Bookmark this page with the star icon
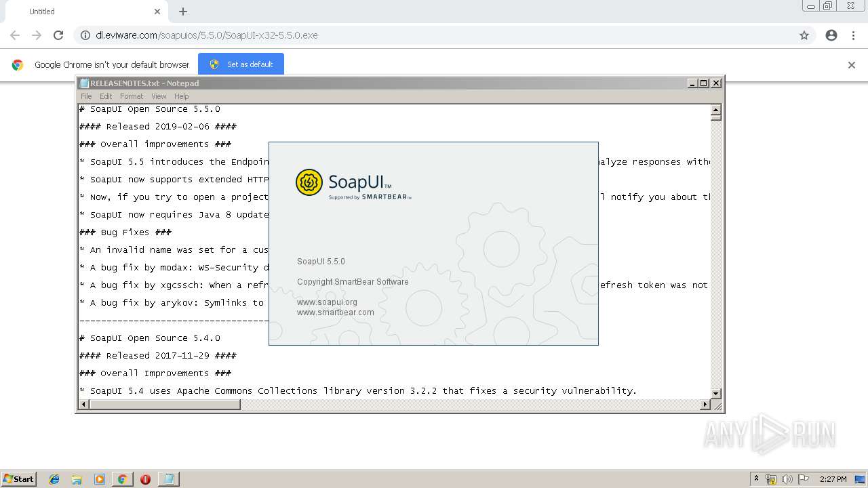The image size is (868, 488). pyautogui.click(x=804, y=35)
